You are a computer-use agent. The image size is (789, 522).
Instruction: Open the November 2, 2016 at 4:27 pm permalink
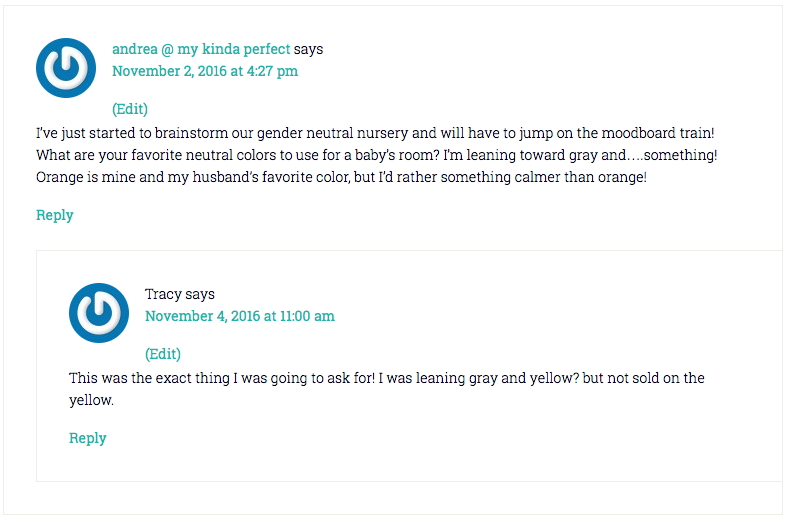click(x=205, y=71)
